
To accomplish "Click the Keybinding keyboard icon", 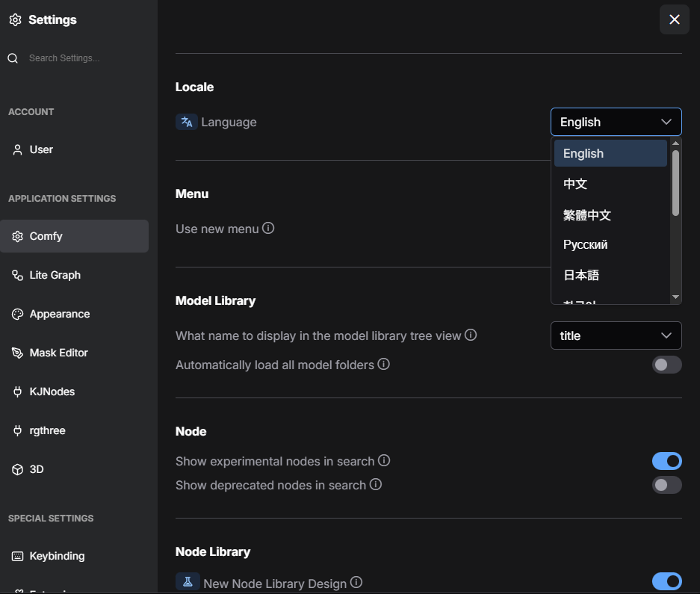I will click(x=17, y=556).
